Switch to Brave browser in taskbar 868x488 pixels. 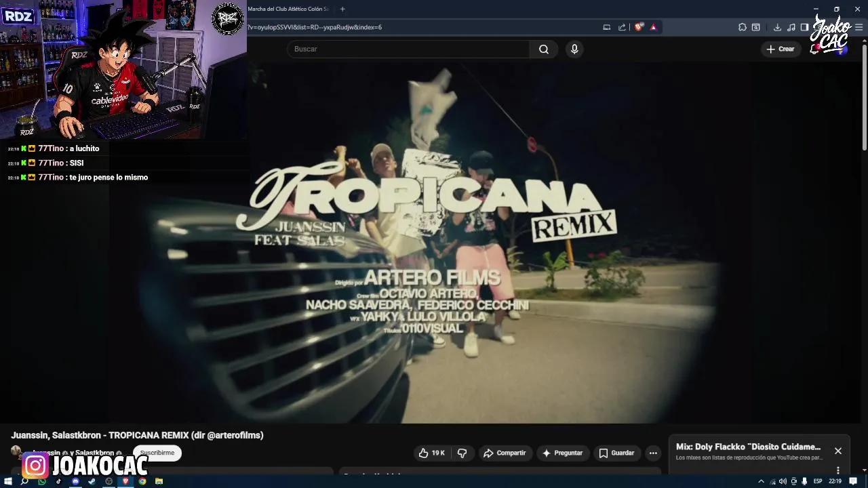[x=125, y=481]
